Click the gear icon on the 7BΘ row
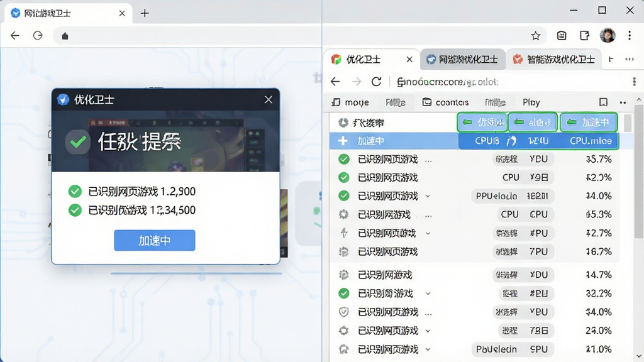This screenshot has width=644, height=362. (343, 331)
